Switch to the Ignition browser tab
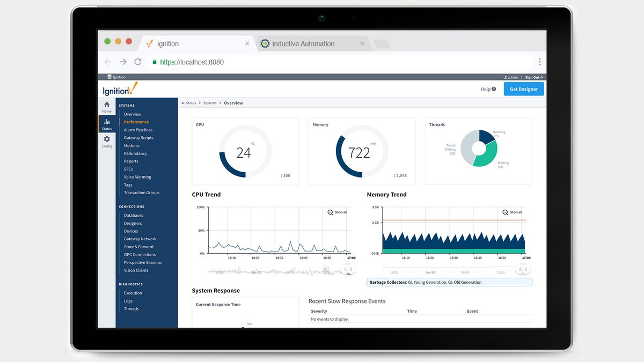 (196, 43)
